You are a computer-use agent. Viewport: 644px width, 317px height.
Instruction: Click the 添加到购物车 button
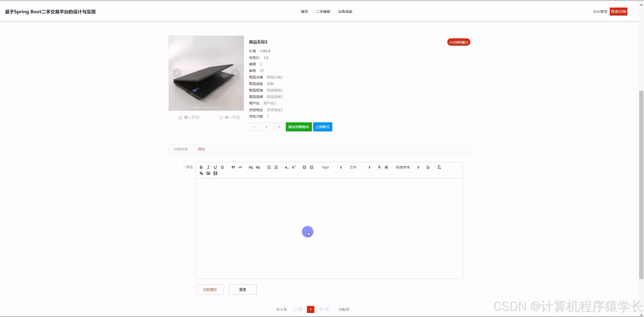[298, 127]
